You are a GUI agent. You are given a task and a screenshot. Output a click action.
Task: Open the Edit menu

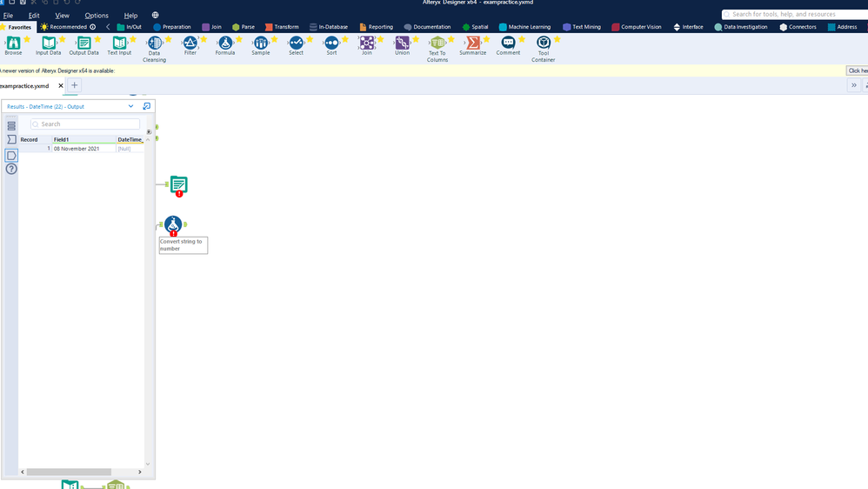tap(34, 16)
